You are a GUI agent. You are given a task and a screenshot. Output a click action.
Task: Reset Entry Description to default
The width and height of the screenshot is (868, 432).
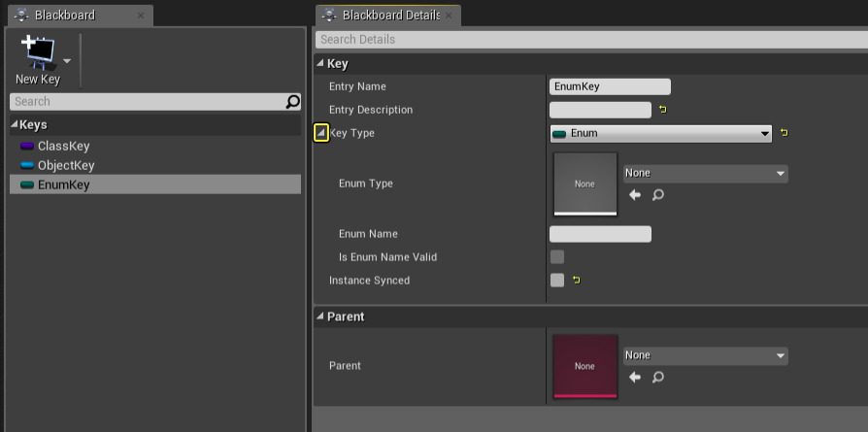(662, 110)
